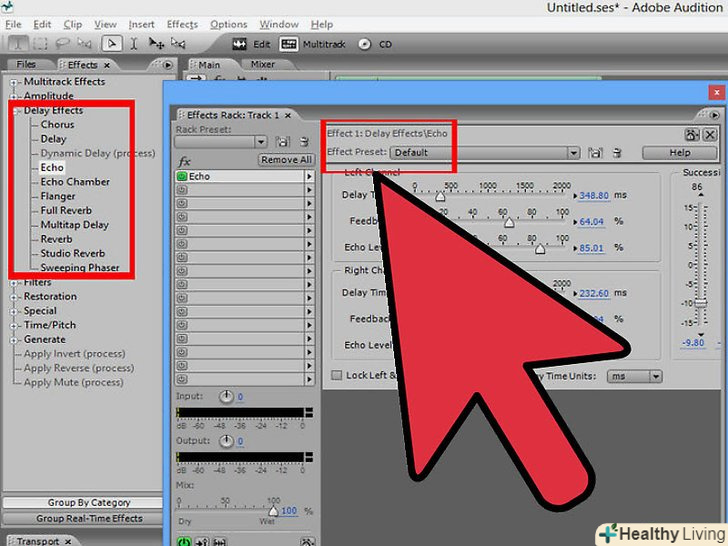The image size is (728, 546).
Task: Expand the Special category
Action: [13, 312]
